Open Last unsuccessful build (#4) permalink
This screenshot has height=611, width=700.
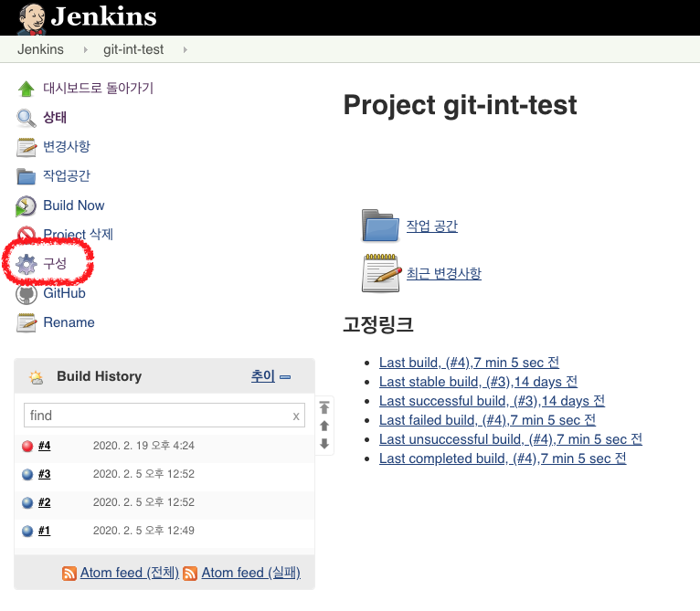[511, 439]
